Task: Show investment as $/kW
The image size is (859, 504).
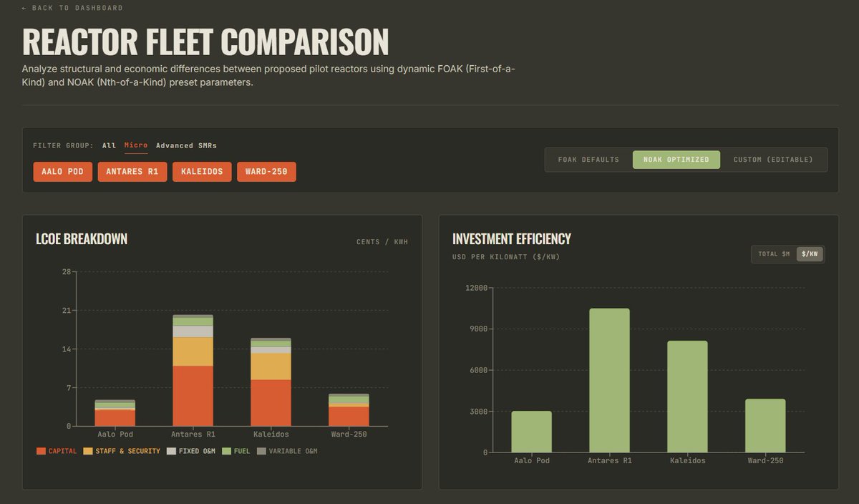Action: [x=810, y=254]
